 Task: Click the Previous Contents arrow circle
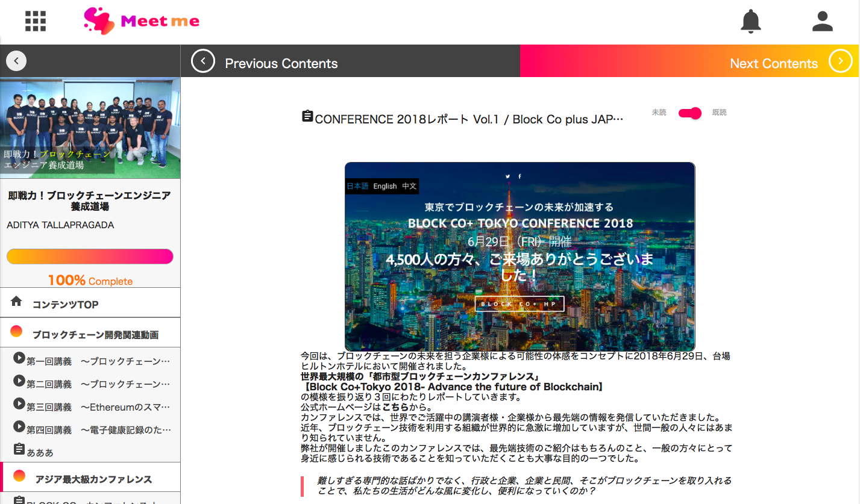tap(203, 61)
